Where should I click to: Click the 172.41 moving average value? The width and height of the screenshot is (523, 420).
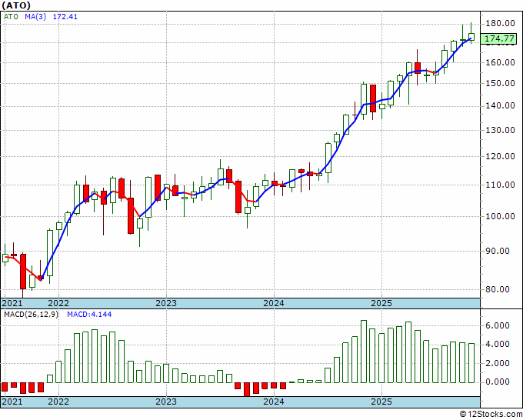tap(65, 16)
